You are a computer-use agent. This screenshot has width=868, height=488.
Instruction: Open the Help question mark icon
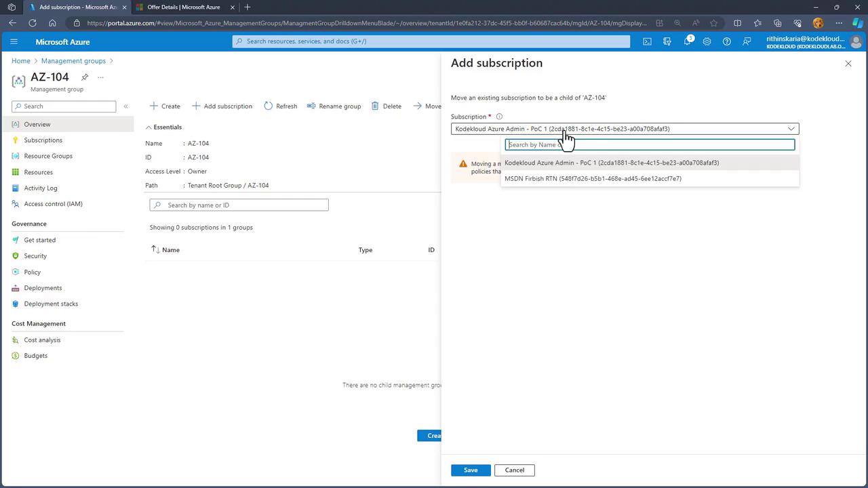point(726,41)
